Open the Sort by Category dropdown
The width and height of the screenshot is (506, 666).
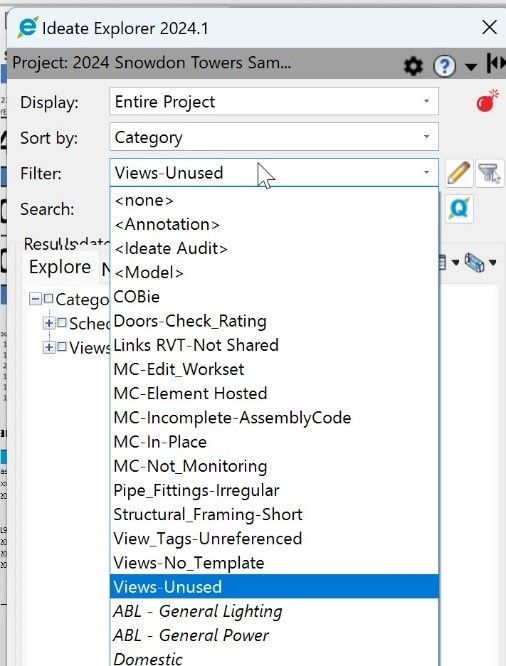click(x=274, y=137)
